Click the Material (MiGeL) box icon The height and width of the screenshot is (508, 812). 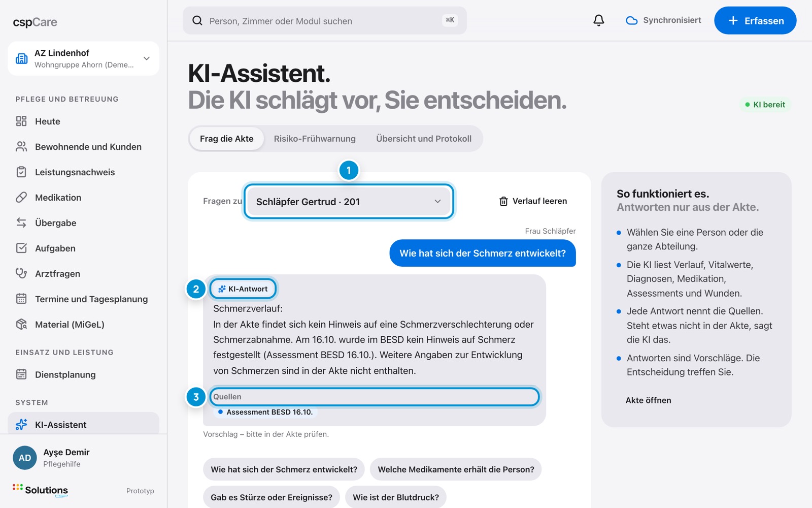21,324
